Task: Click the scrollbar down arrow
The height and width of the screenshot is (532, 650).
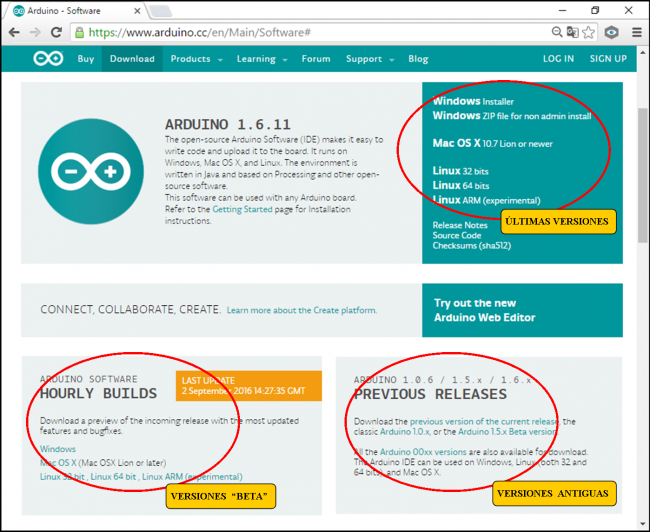Action: click(643, 523)
